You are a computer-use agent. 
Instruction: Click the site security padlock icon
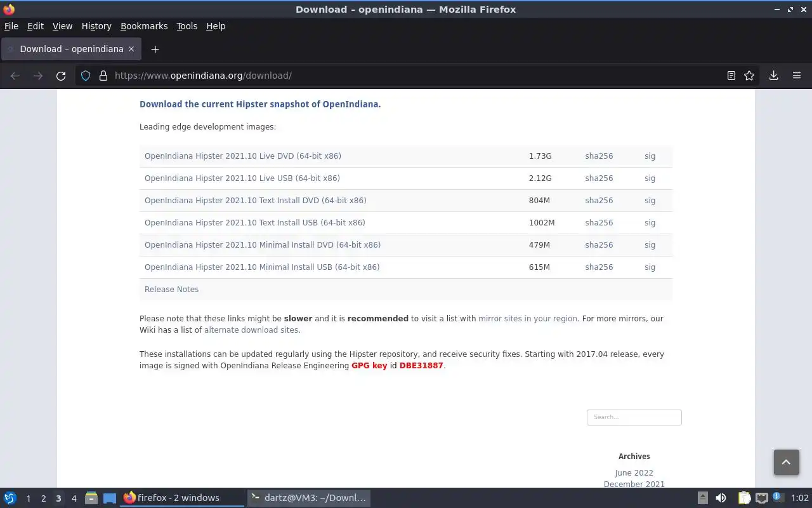[103, 76]
